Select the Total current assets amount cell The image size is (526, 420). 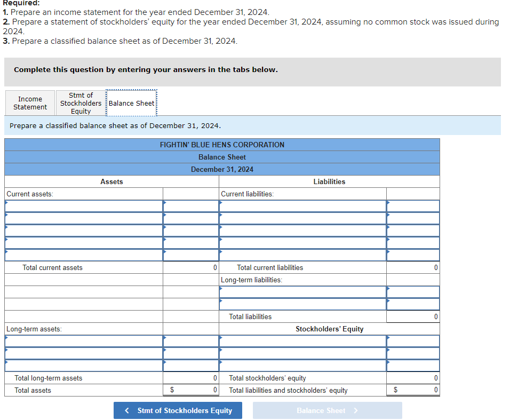[x=190, y=267]
